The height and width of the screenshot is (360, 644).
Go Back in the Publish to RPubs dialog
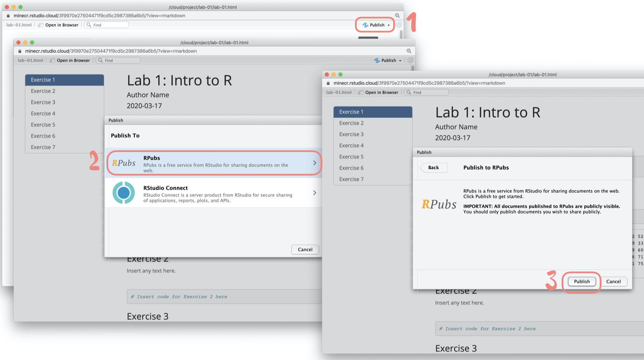coord(433,168)
